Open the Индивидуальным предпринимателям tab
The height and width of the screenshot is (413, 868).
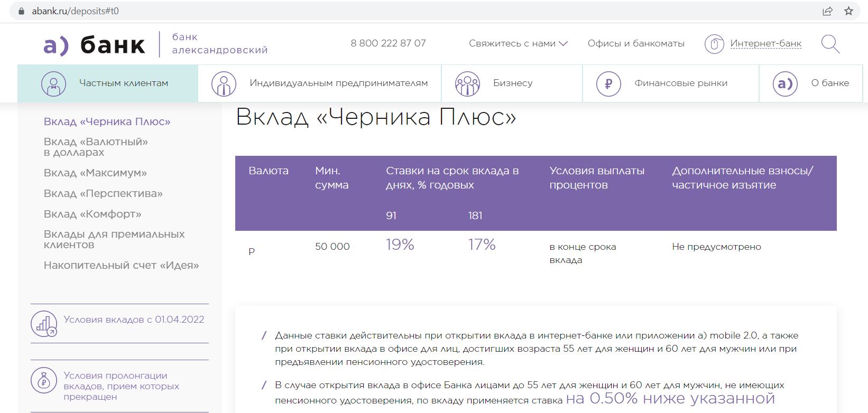click(320, 83)
